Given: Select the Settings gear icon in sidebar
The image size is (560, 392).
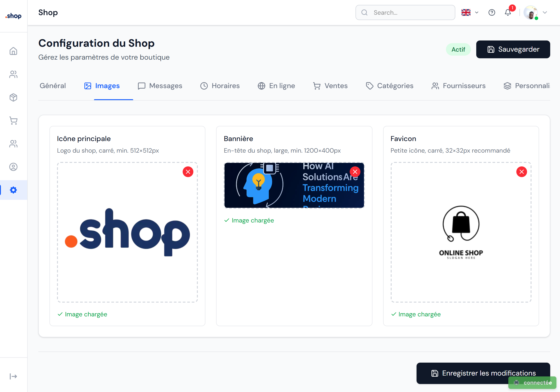Looking at the screenshot, I should click(x=13, y=190).
